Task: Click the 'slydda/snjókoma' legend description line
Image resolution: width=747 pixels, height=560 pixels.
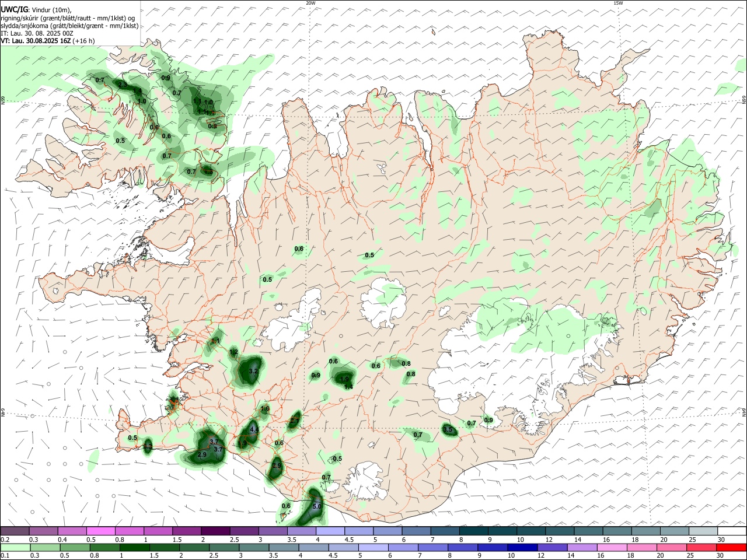Action: click(x=69, y=26)
